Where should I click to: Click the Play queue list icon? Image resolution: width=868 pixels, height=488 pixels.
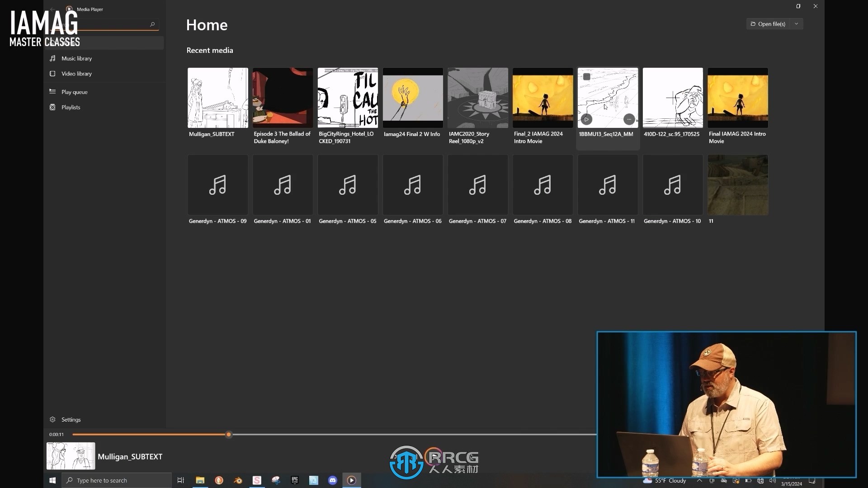tap(52, 91)
